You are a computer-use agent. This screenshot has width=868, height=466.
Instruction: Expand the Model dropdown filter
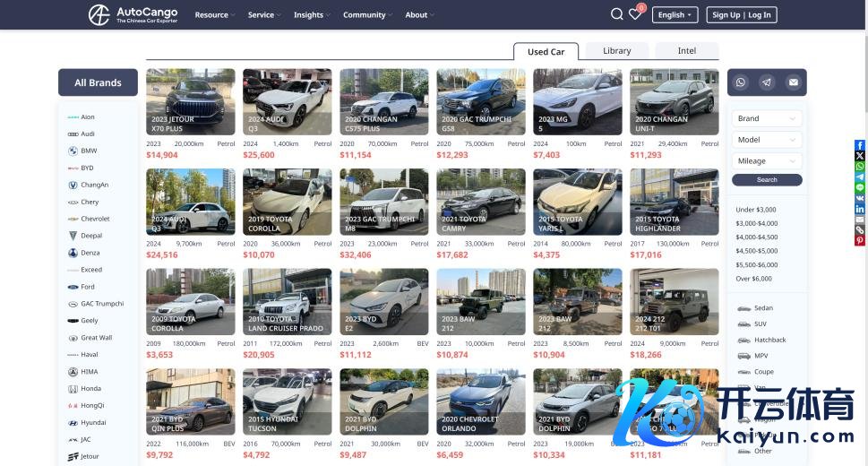point(767,140)
